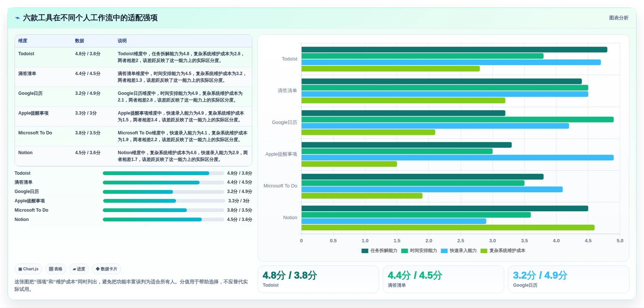
Task: Click the Todoist chart axis label
Action: coord(290,59)
